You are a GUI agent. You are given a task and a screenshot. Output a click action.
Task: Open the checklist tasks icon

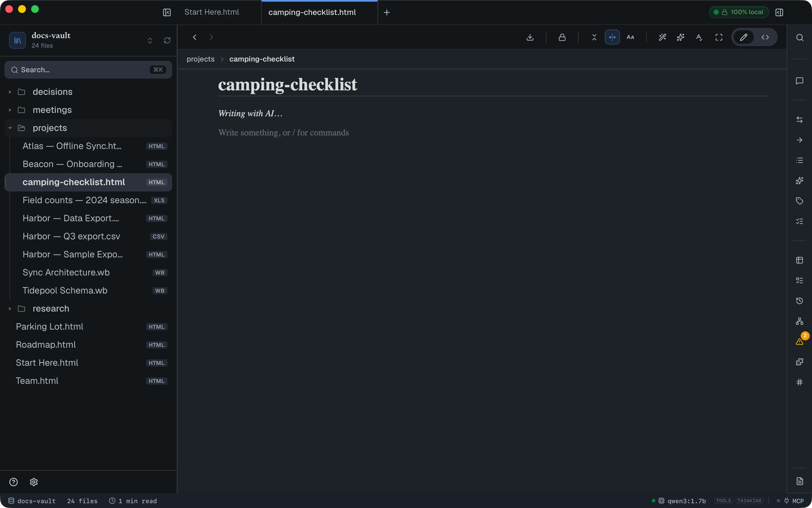[800, 222]
